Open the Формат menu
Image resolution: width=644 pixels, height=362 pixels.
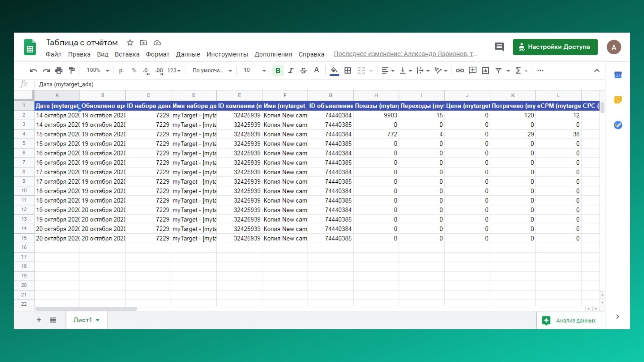[x=158, y=54]
